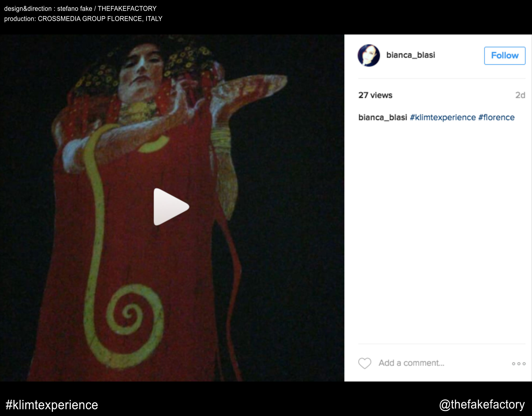
Task: Click CROSSMEDIA GROUP FLORENCE production credit
Action: click(90, 19)
